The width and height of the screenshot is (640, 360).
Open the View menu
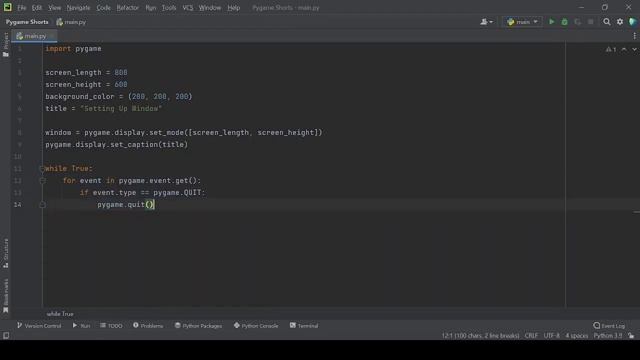(54, 8)
